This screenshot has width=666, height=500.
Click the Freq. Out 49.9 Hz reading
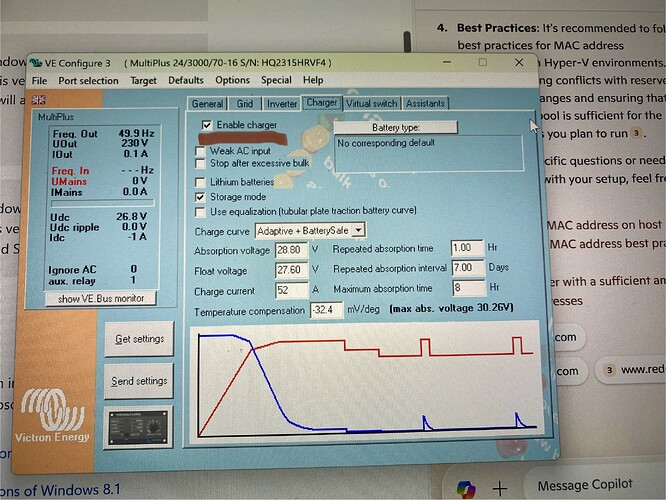[x=103, y=134]
